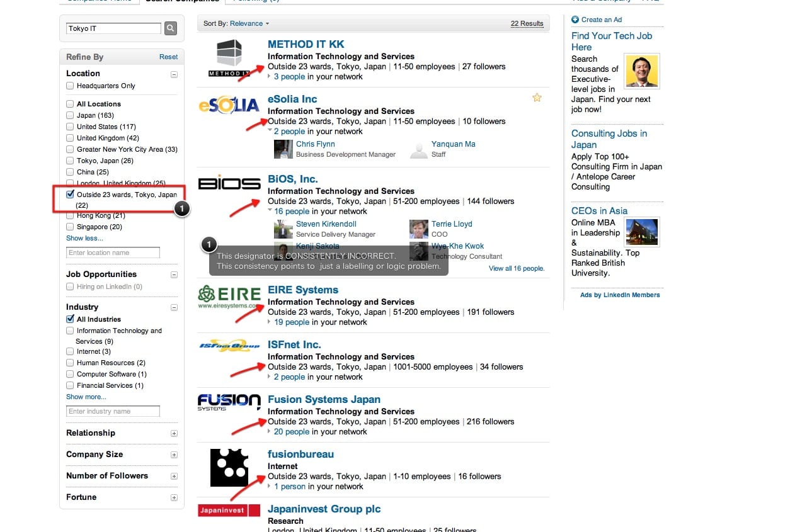The height and width of the screenshot is (532, 807).
Task: Expand METHOD IT KK network people triangle
Action: point(270,76)
